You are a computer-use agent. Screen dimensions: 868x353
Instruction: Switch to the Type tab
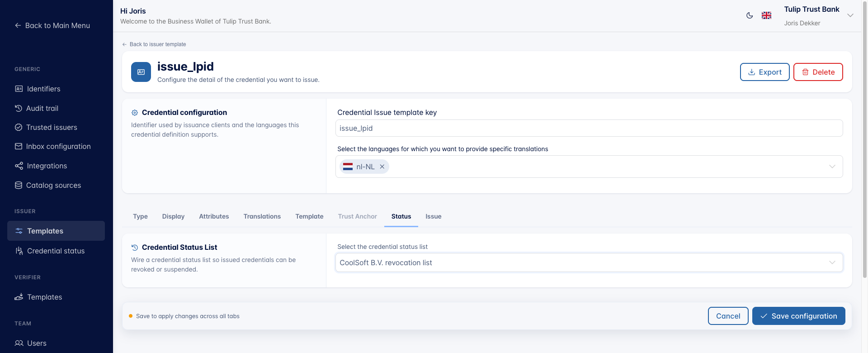click(x=140, y=216)
